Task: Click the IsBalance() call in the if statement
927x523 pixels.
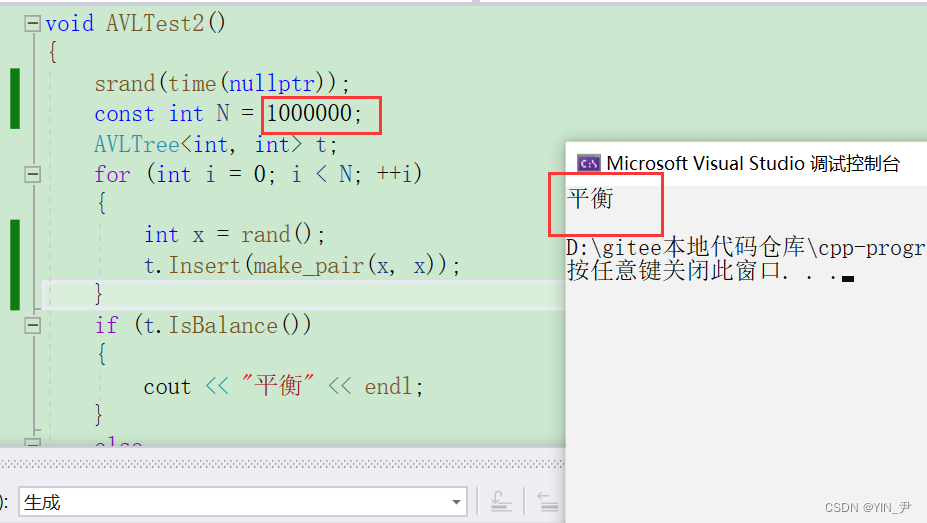Action: coord(239,326)
